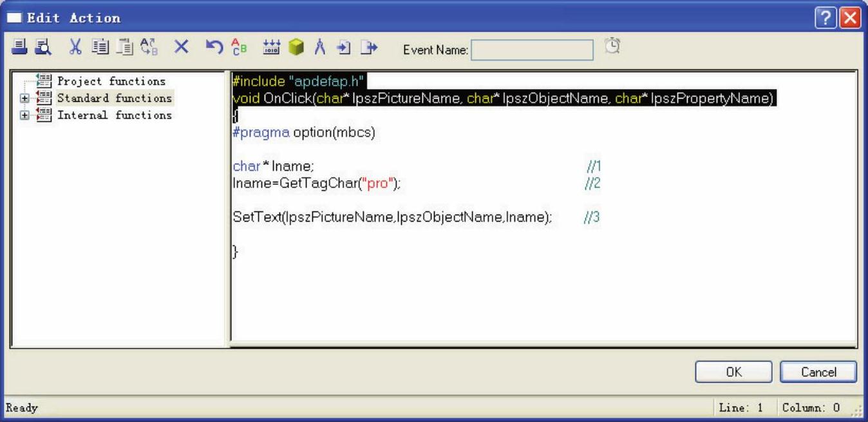The width and height of the screenshot is (868, 422).
Task: Click the blue X delete icon
Action: (182, 47)
